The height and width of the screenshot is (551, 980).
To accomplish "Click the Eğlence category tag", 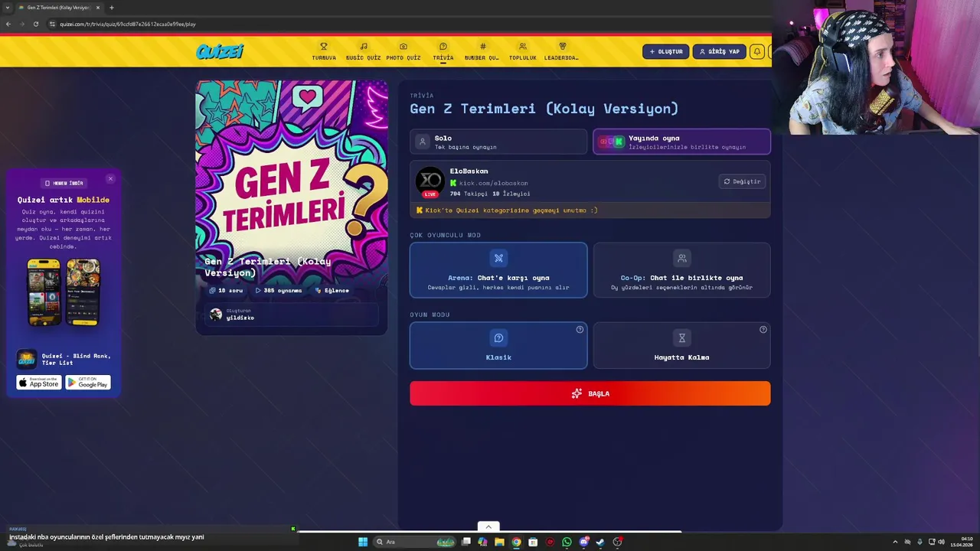I will (332, 291).
